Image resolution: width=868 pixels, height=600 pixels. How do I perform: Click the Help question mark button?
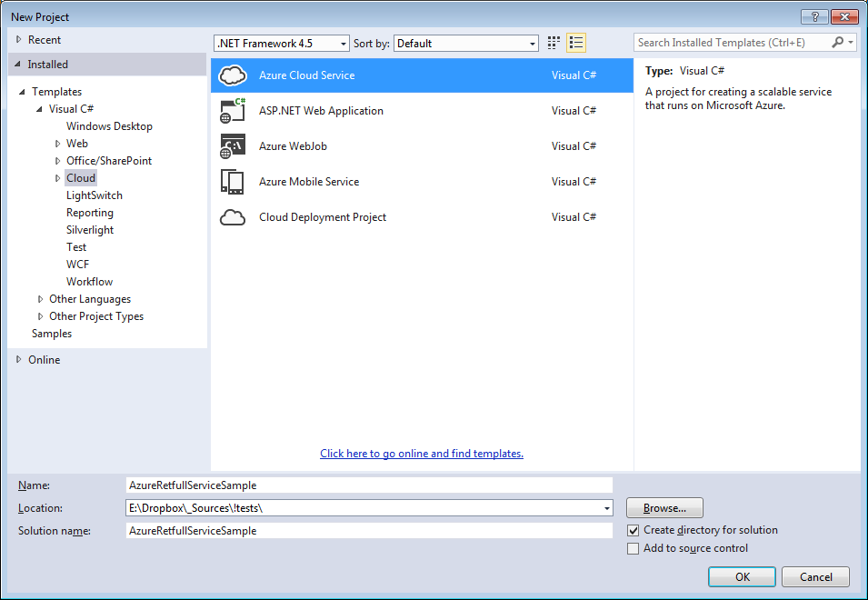815,16
